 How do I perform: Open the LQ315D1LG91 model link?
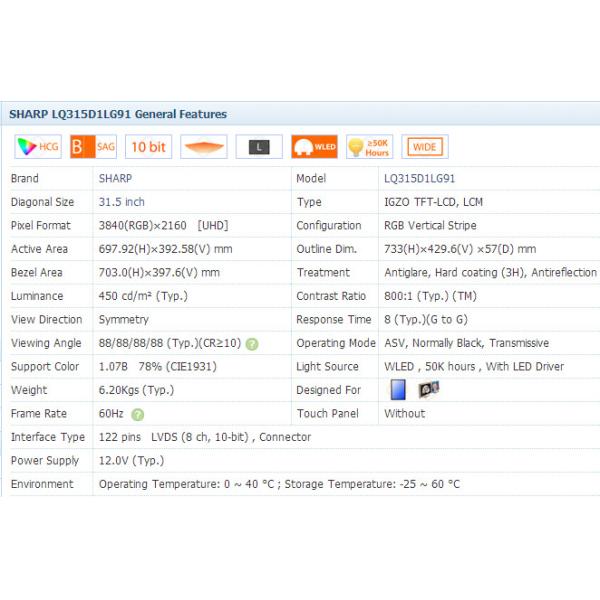(x=419, y=179)
